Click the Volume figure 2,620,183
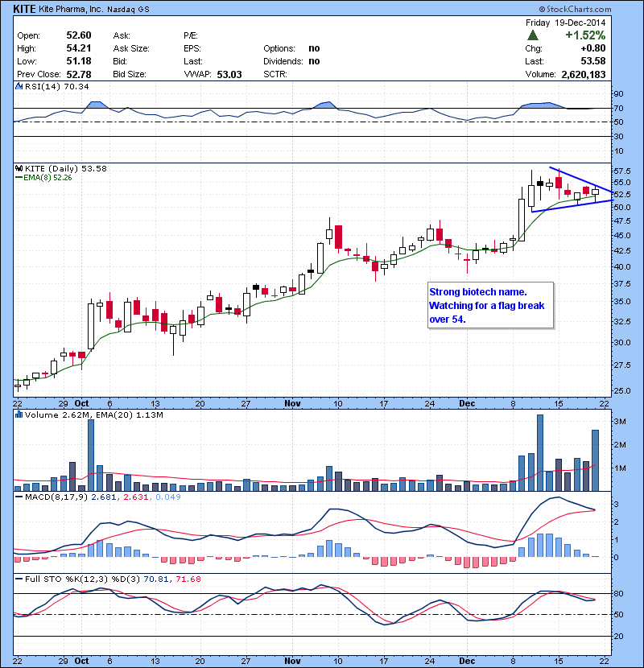Image resolution: width=644 pixels, height=668 pixels. pos(584,75)
